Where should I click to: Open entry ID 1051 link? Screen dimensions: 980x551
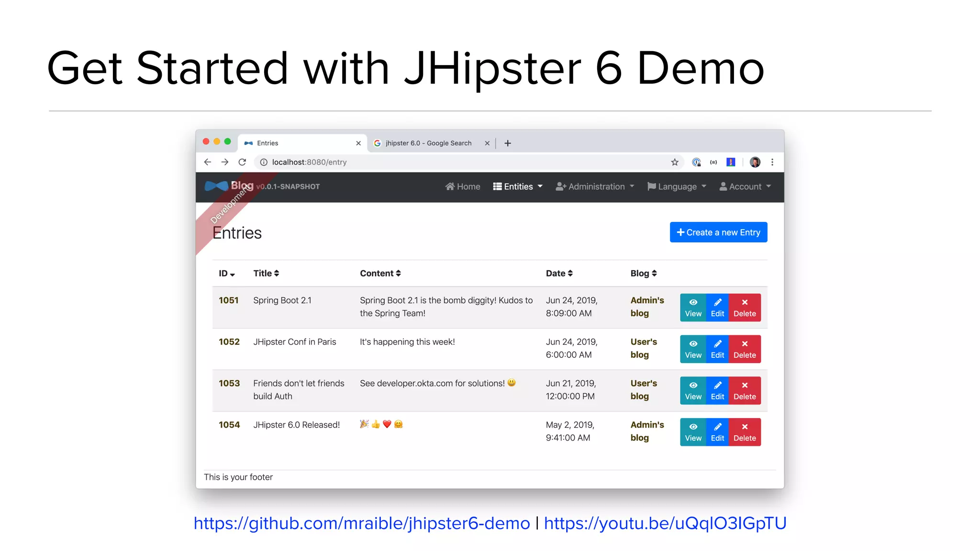tap(229, 300)
